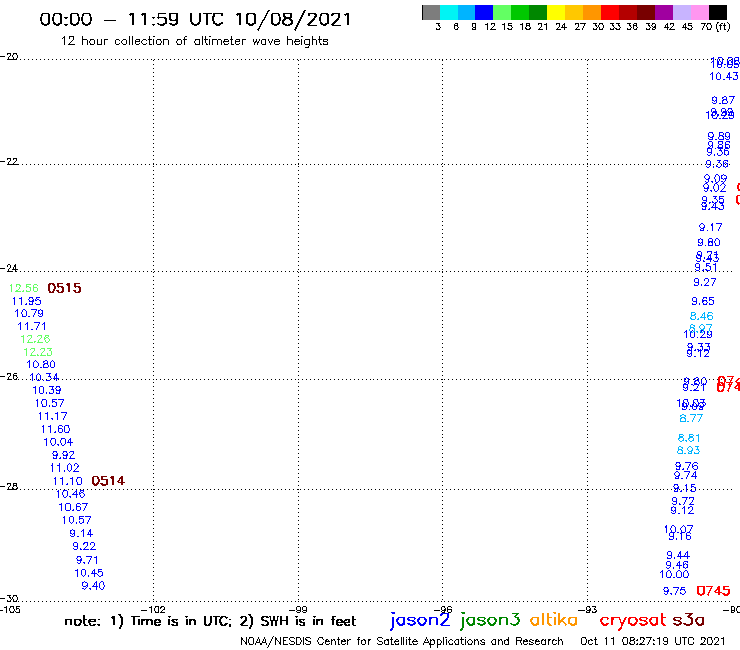The image size is (740, 650).
Task: Click the 10.04 wave height reading
Action: point(58,442)
